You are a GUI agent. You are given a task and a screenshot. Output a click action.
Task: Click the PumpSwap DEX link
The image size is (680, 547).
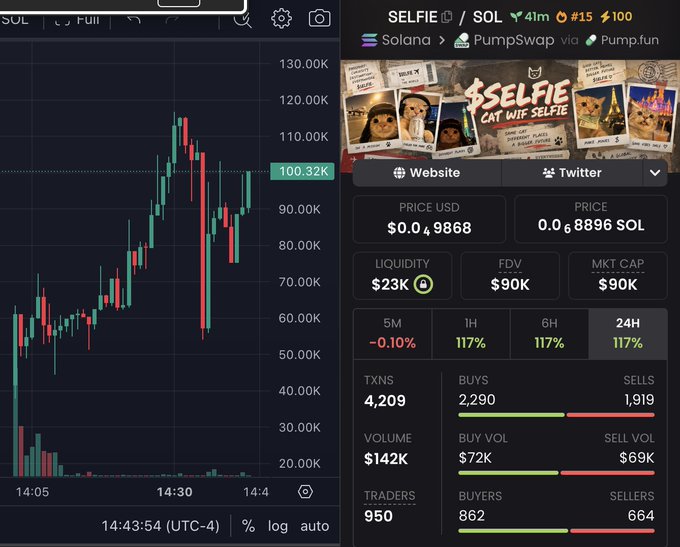[504, 40]
